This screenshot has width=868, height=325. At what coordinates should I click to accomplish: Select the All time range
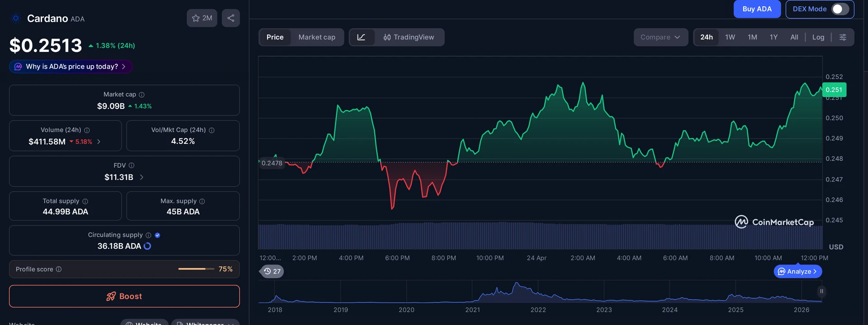(x=794, y=37)
